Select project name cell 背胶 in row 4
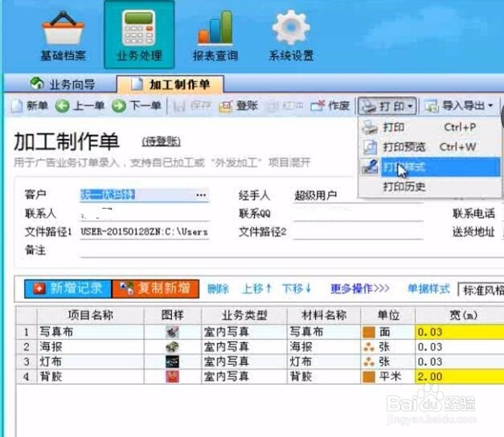This screenshot has width=504, height=437. click(x=91, y=376)
